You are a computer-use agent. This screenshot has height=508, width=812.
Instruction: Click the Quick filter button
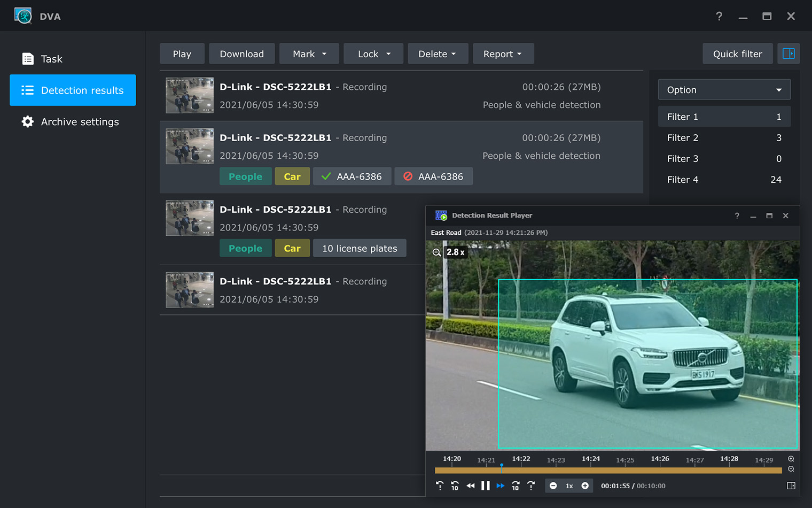click(x=737, y=53)
